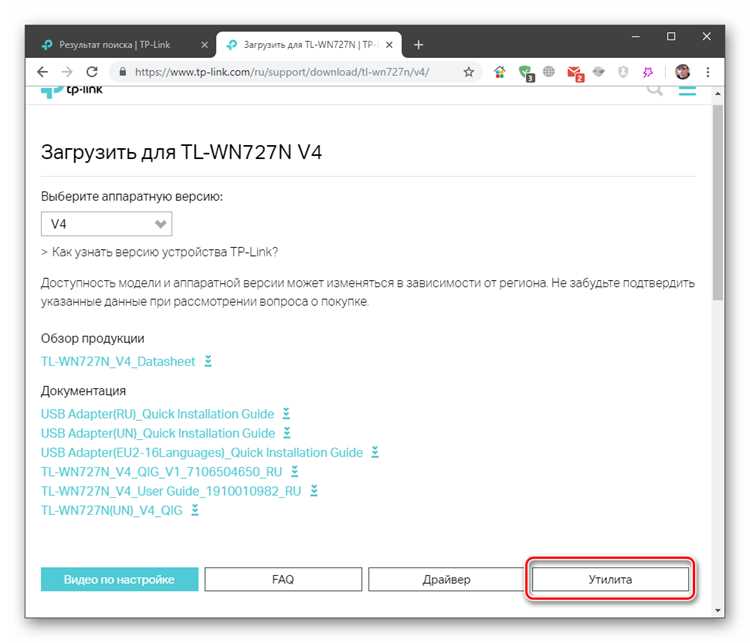This screenshot has width=750, height=643.
Task: Close the 'Результат поиска' tab
Action: click(204, 44)
